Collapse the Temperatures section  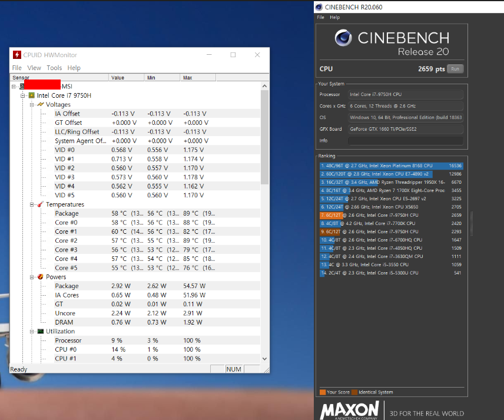[x=32, y=204]
